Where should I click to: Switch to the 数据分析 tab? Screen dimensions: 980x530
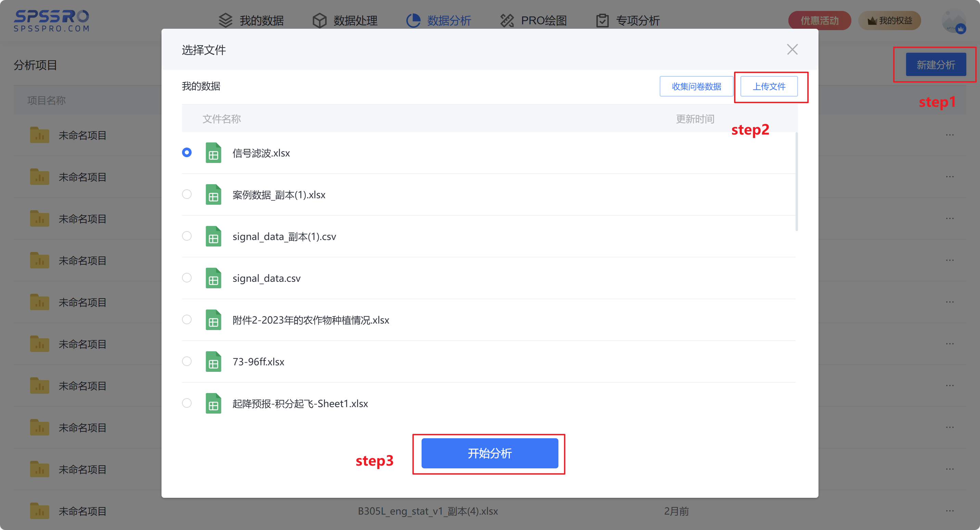click(439, 21)
